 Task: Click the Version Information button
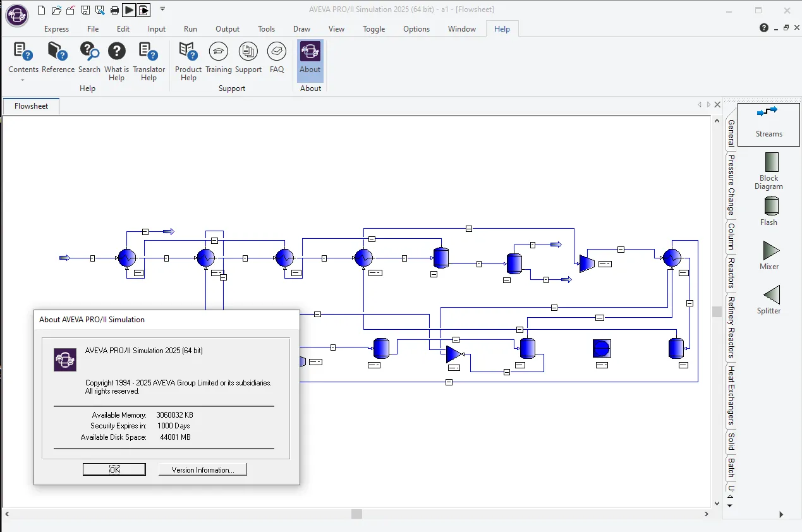202,469
